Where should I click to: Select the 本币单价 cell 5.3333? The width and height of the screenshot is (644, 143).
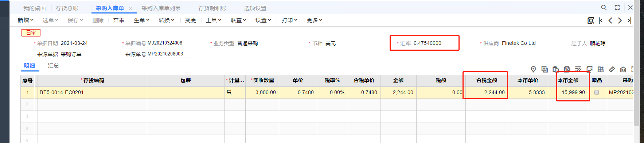coord(528,92)
